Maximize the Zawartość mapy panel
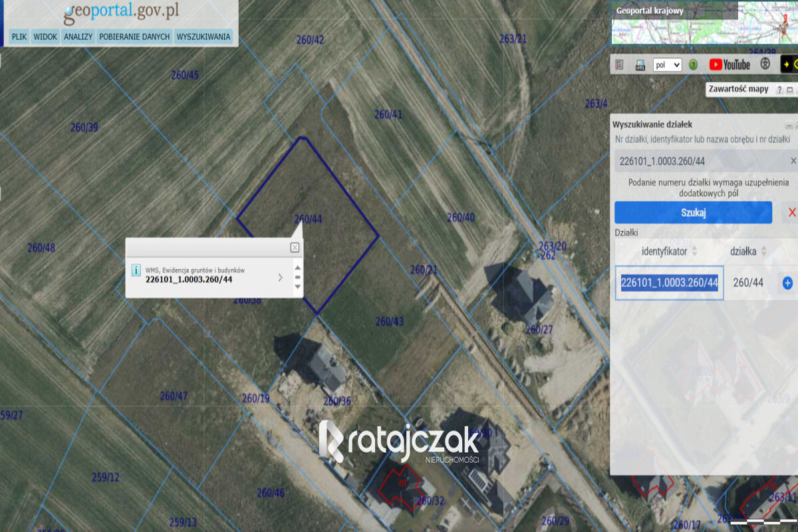The height and width of the screenshot is (532, 798). (790, 89)
